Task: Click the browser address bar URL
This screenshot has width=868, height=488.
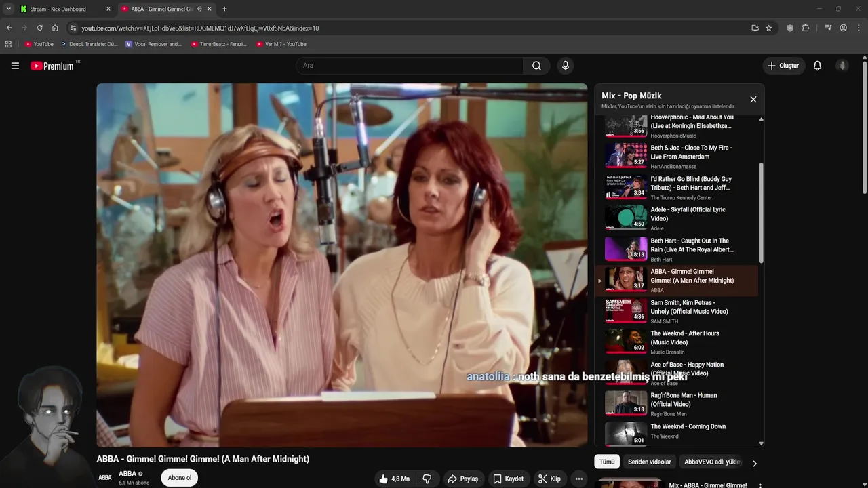Action: coord(200,28)
